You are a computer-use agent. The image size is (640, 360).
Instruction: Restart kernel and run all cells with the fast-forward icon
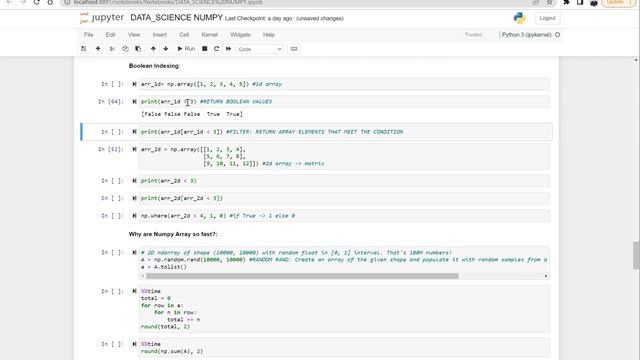[x=229, y=49]
